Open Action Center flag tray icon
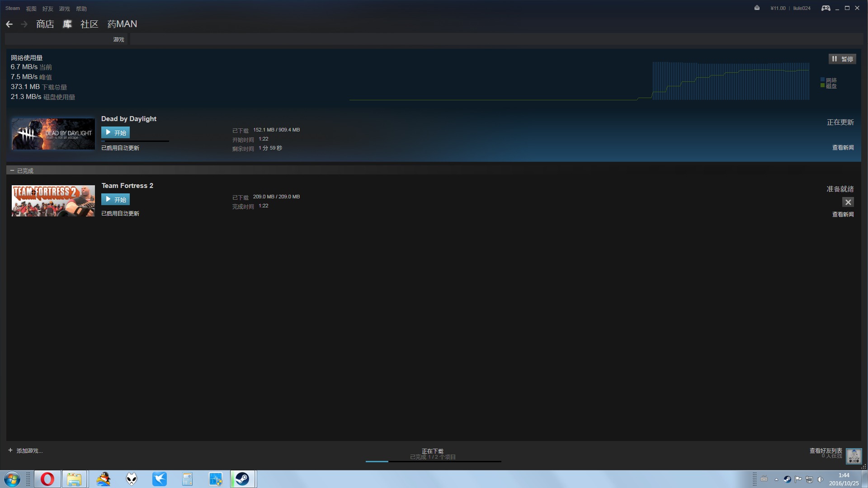This screenshot has width=868, height=488. pyautogui.click(x=798, y=479)
